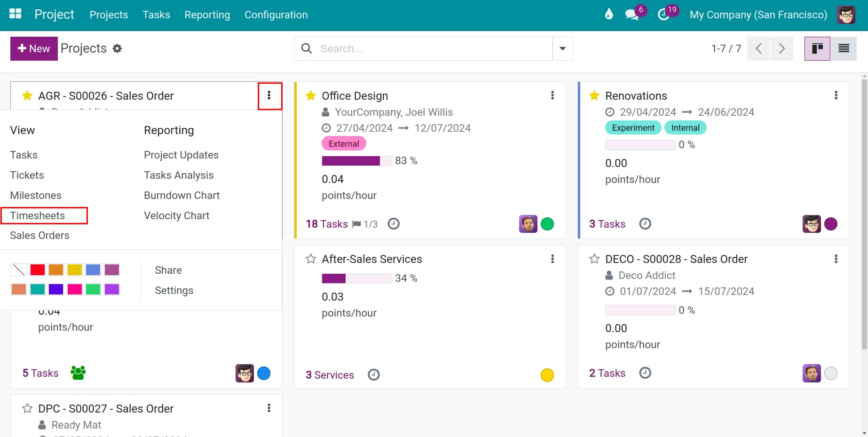
Task: Open the Configuration top menu
Action: tap(276, 15)
